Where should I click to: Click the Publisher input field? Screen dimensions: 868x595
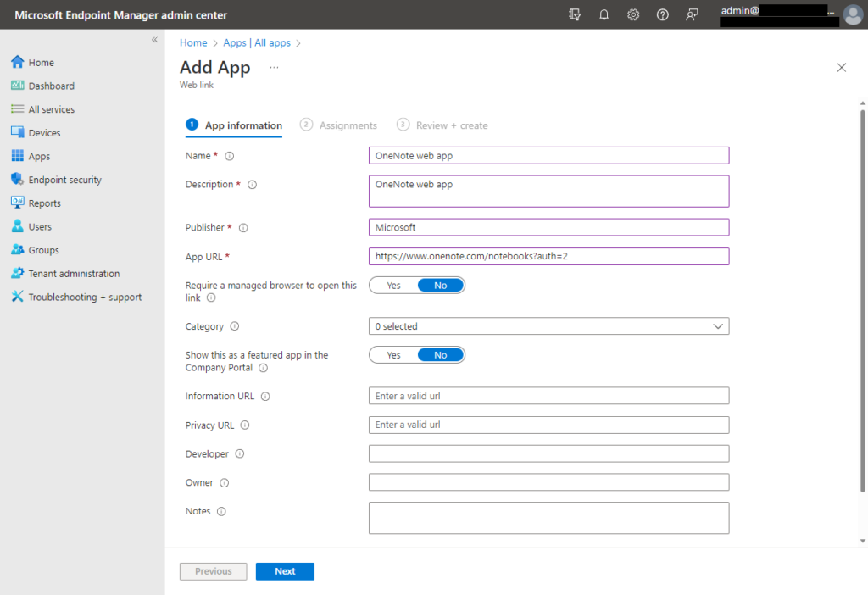coord(548,227)
